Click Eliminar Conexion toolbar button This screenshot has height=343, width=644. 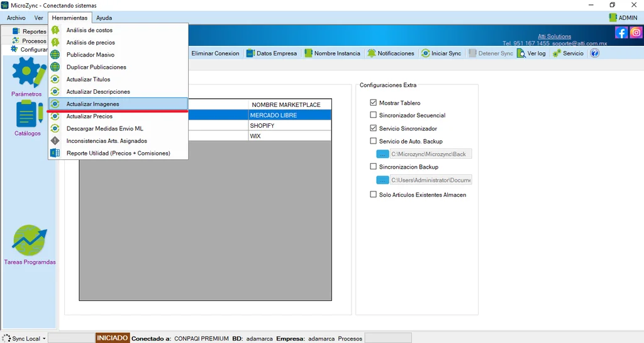coord(215,53)
